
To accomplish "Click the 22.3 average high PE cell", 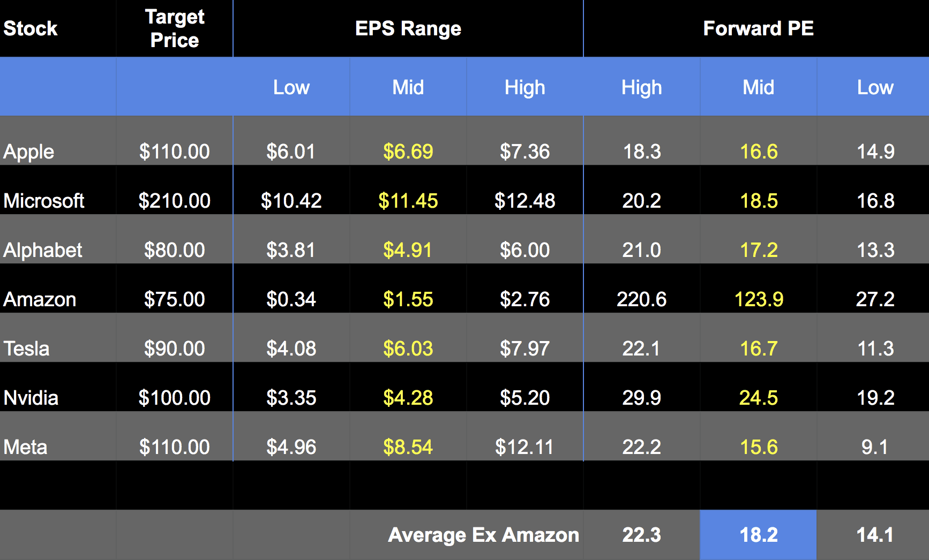I will coord(641,535).
